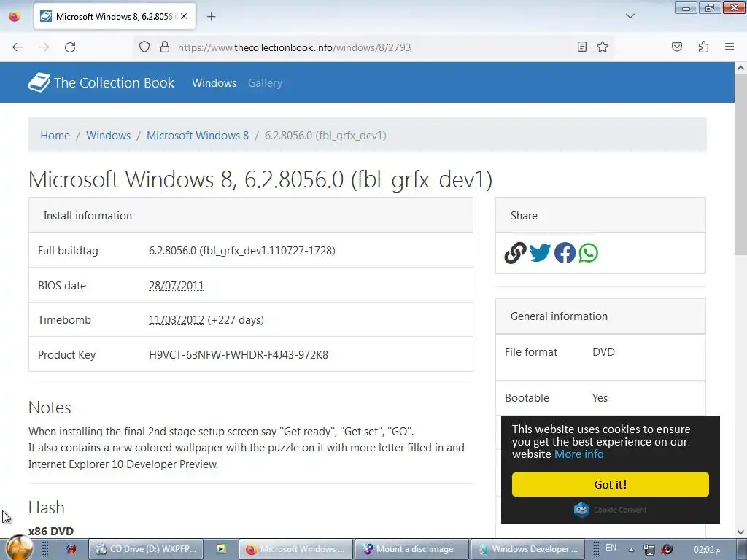747x560 pixels.
Task: Go to the Home breadcrumb
Action: click(x=55, y=135)
